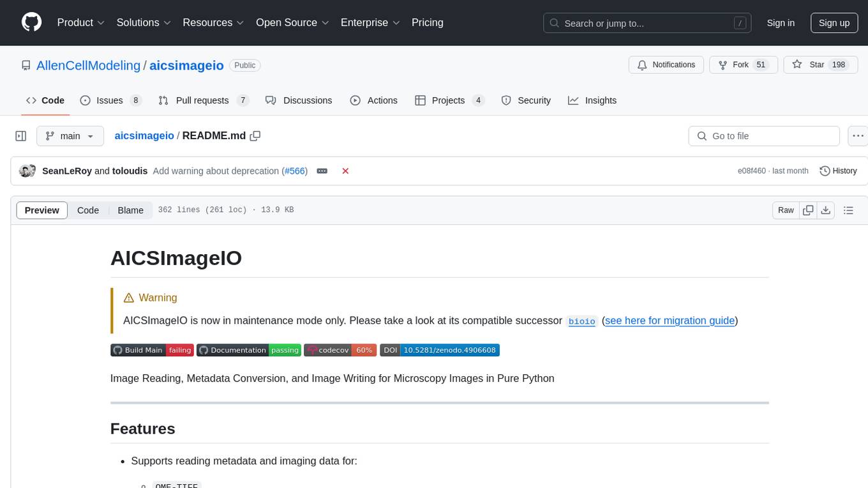Open the Insights tab
Image resolution: width=868 pixels, height=488 pixels.
[x=592, y=100]
